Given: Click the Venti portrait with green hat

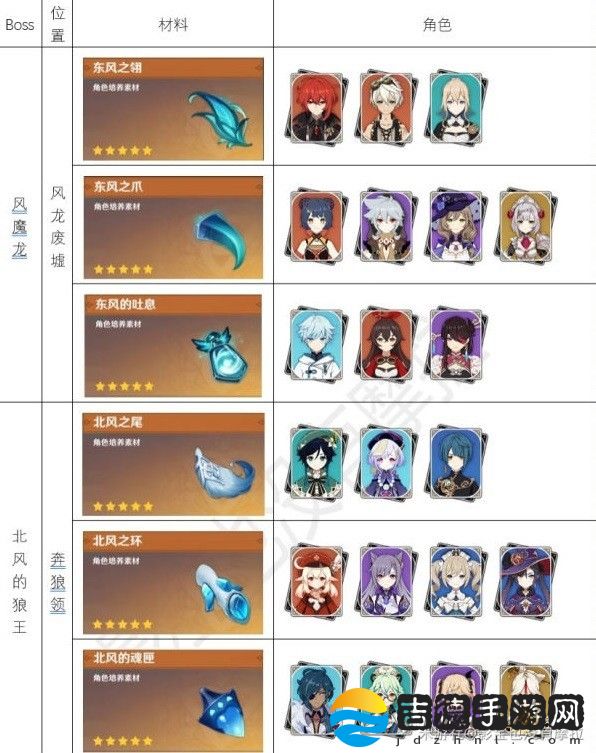Looking at the screenshot, I should (317, 462).
